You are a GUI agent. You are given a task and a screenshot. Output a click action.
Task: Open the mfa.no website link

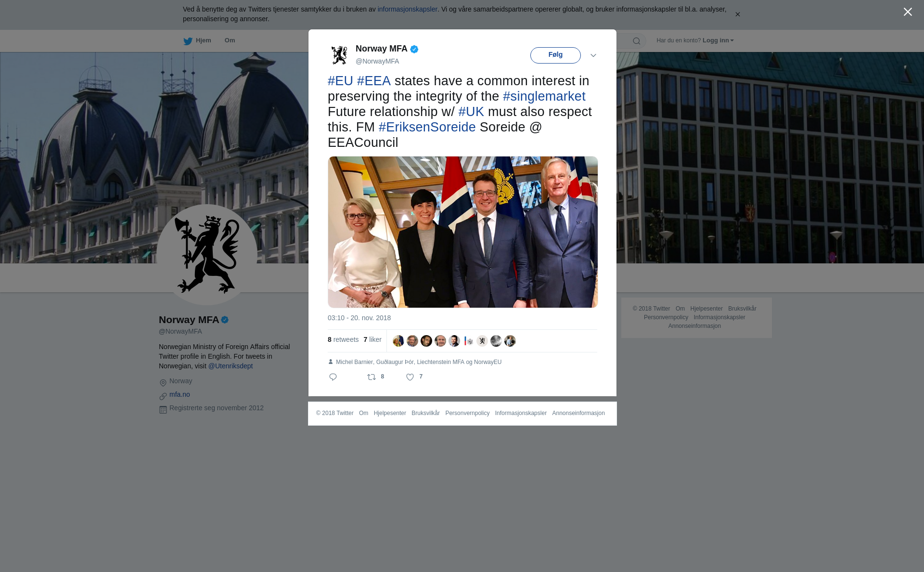tap(180, 394)
